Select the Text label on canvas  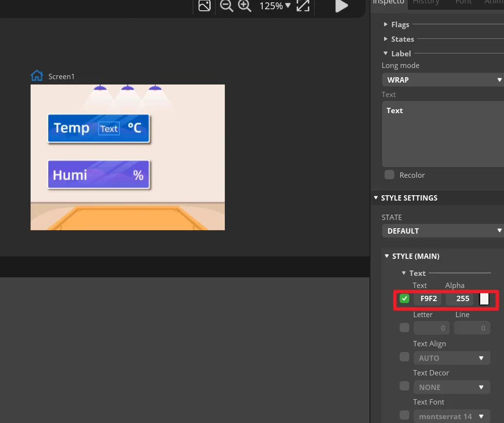coord(109,129)
